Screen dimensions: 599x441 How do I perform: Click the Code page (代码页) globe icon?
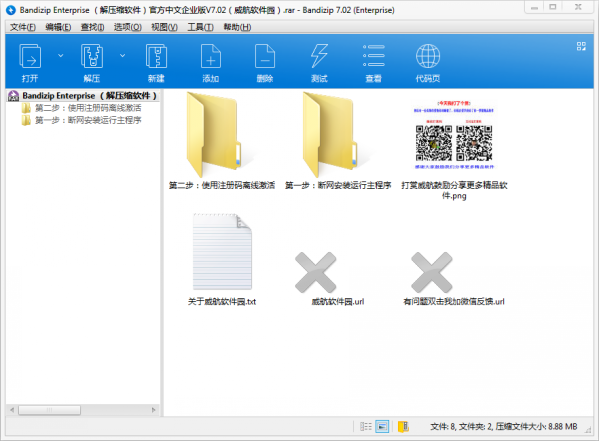(428, 56)
